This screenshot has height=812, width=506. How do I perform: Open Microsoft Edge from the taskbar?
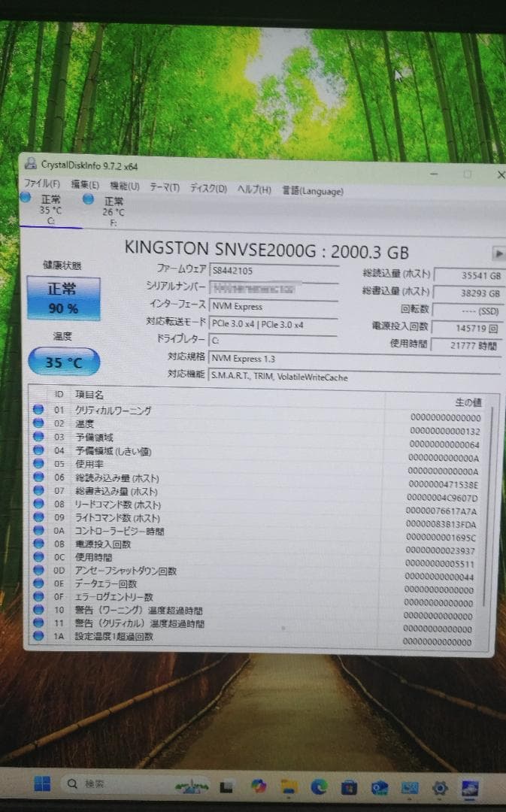coord(319,788)
